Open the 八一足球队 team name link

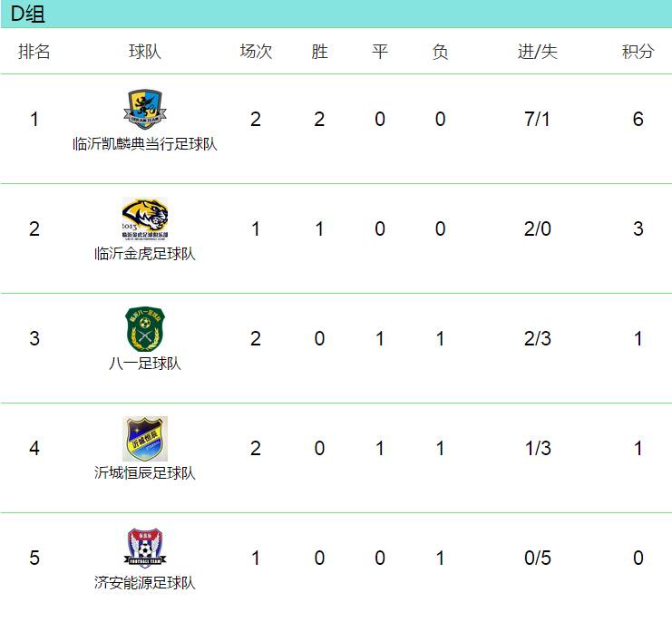[x=145, y=364]
